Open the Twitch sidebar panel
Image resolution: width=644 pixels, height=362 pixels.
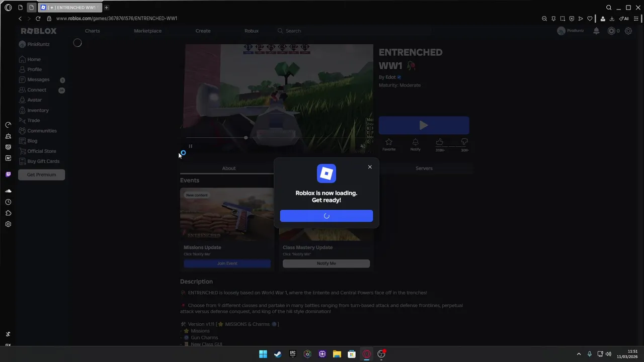tap(8, 174)
